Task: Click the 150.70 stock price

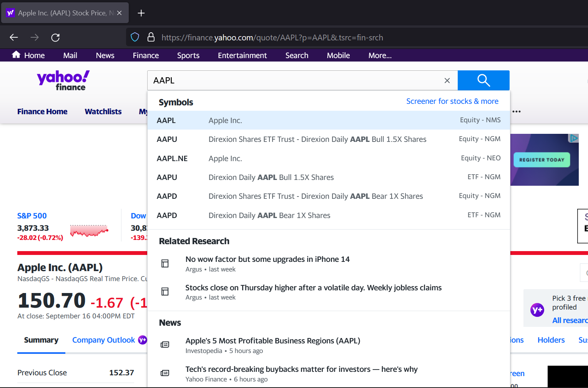Action: click(51, 300)
